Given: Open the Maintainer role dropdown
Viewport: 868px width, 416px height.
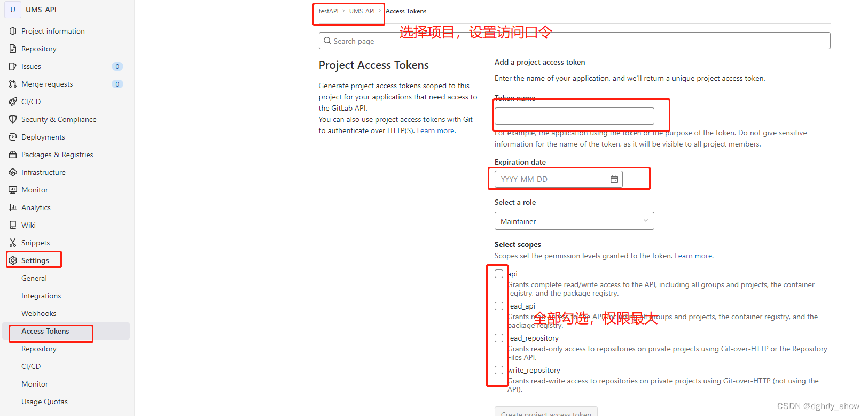Looking at the screenshot, I should (574, 221).
